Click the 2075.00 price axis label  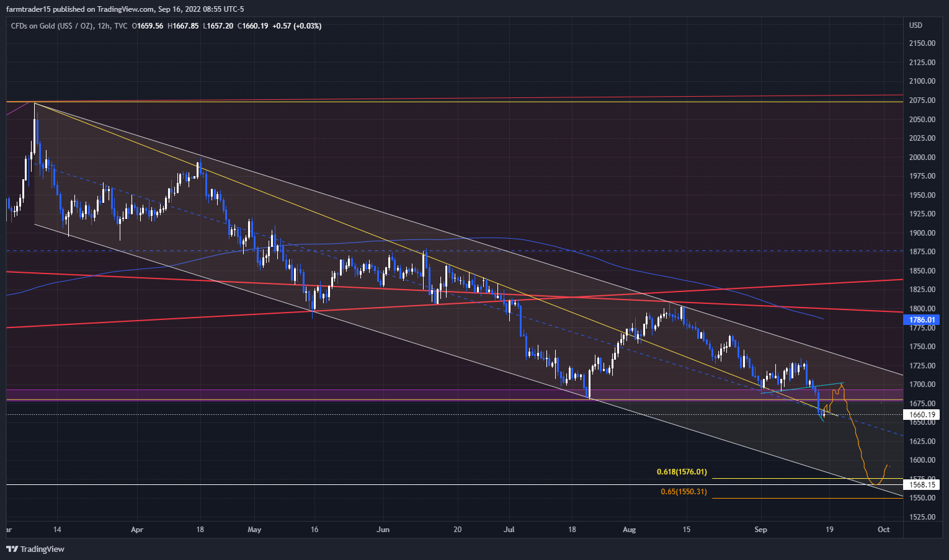pos(922,100)
